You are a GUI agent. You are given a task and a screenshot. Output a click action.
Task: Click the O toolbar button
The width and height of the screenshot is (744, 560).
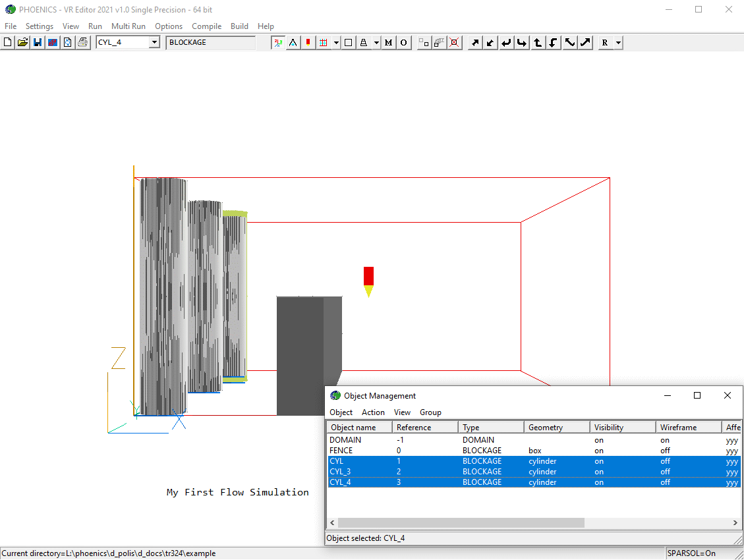403,43
